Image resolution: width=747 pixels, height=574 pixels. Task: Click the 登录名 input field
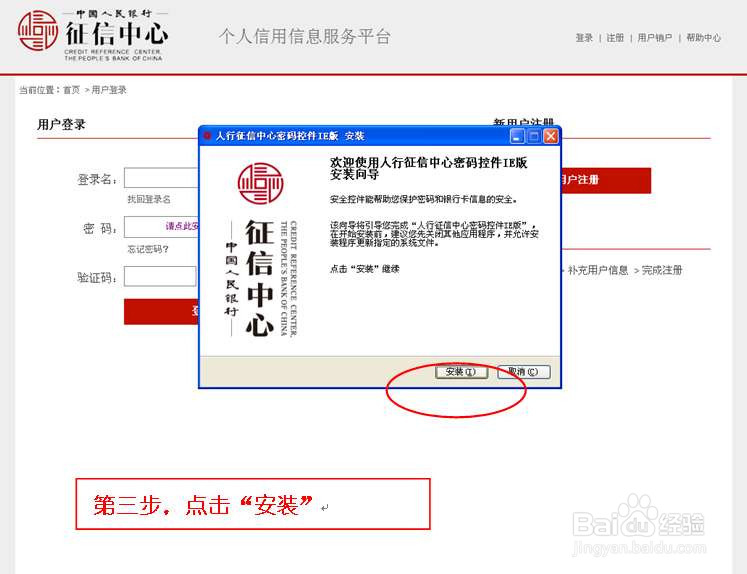(162, 178)
